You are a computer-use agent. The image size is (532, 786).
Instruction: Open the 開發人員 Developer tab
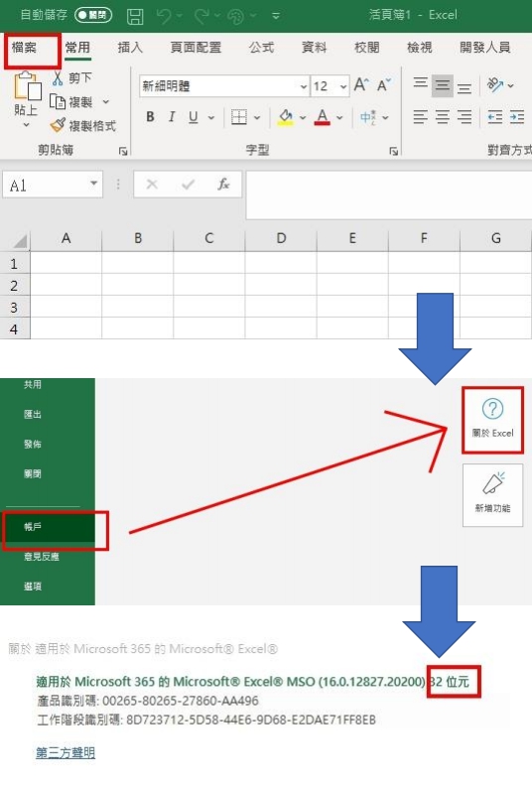[485, 48]
